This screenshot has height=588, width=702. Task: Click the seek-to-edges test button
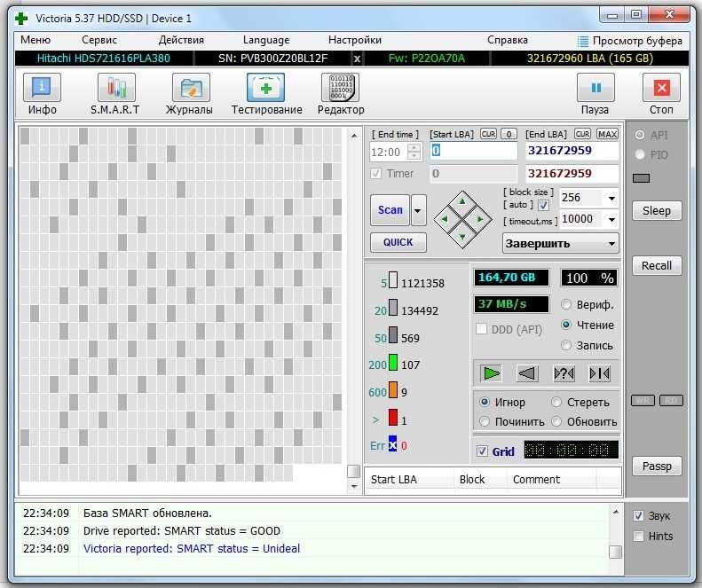click(x=600, y=373)
